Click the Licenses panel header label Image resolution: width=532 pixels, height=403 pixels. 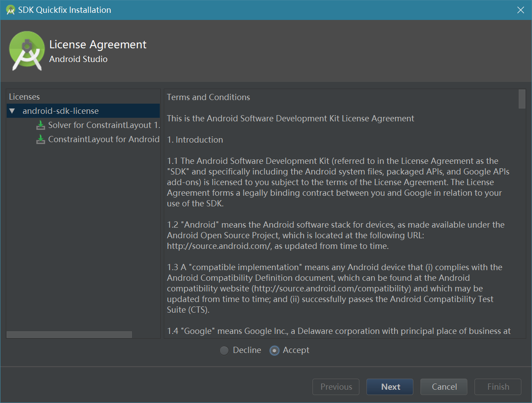pyautogui.click(x=24, y=97)
